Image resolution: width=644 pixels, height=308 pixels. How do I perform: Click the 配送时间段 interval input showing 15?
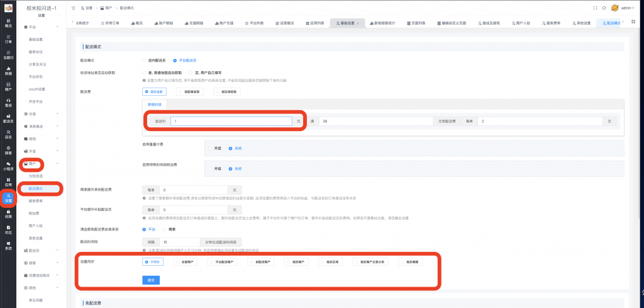[179, 242]
